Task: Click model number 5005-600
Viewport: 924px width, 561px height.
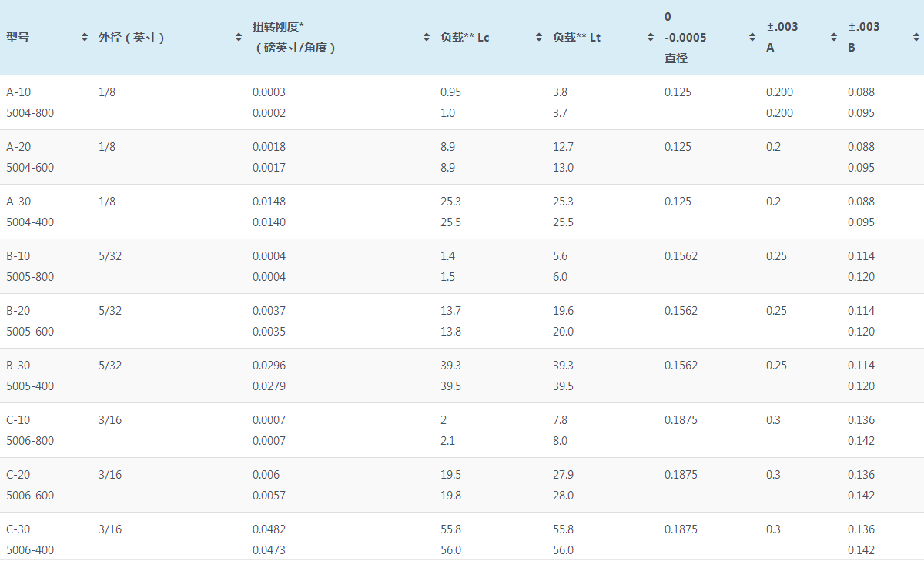Action: click(x=30, y=332)
